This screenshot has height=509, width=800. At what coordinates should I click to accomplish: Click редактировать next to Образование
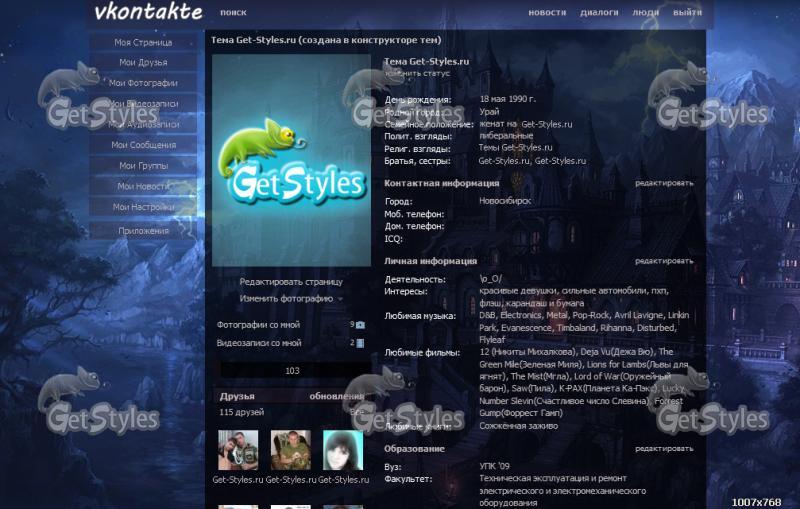click(663, 449)
